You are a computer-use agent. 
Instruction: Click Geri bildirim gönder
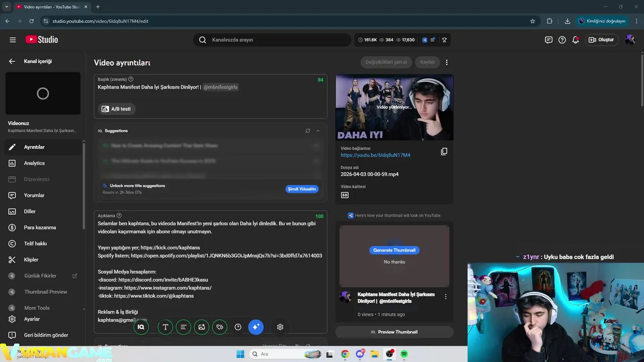(x=42, y=335)
